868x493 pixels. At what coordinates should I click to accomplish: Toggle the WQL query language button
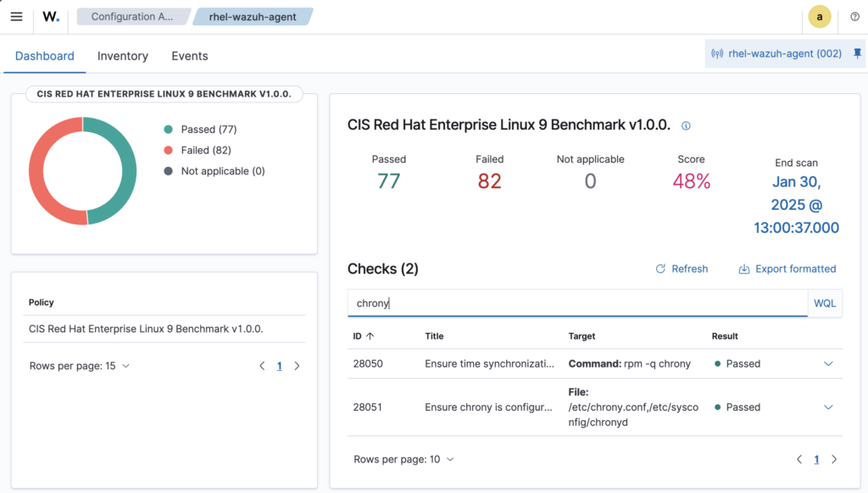[825, 303]
